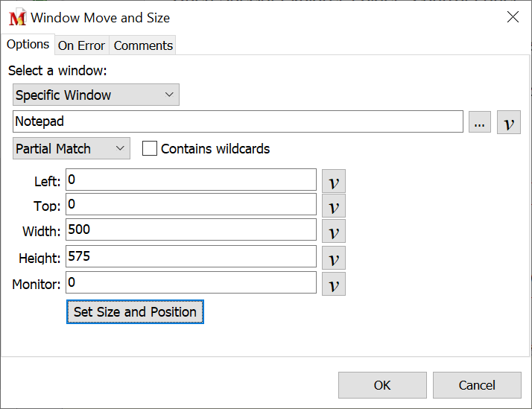Click the variable icon for Monitor field
This screenshot has height=409, width=532.
(334, 284)
